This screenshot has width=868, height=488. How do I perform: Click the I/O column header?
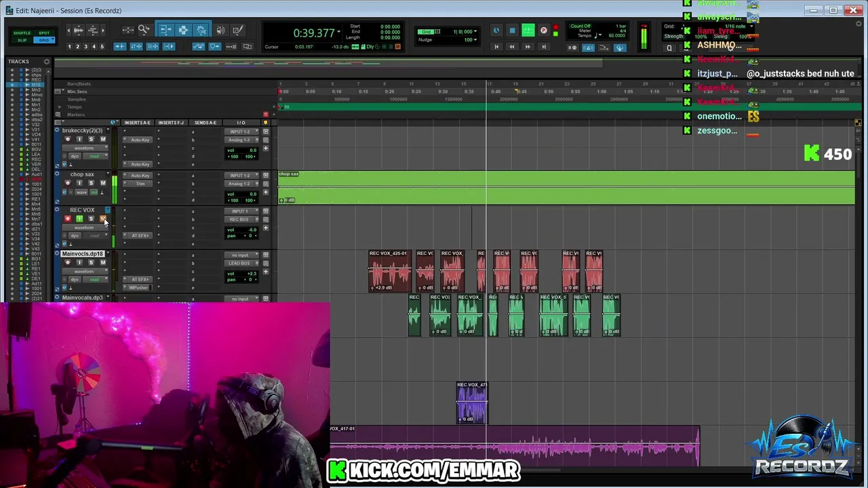[241, 123]
